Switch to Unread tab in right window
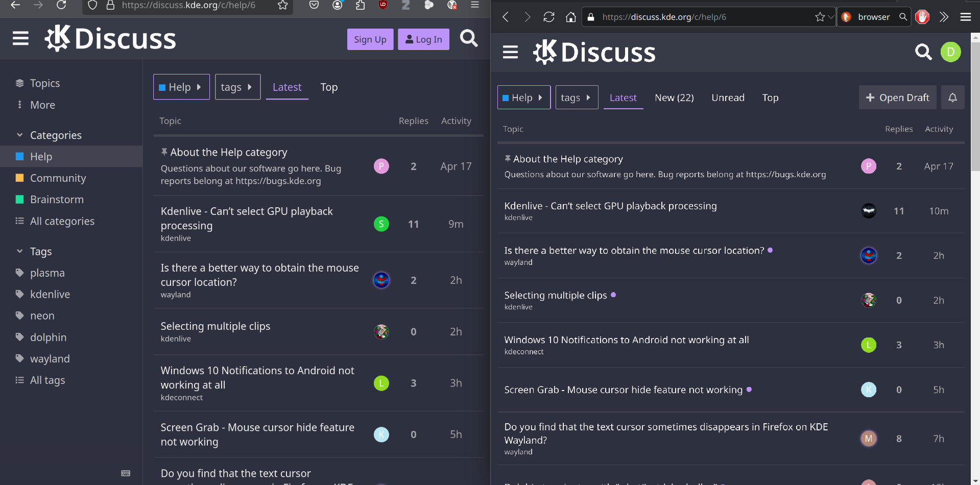Screen dimensions: 980x485 click(x=728, y=98)
